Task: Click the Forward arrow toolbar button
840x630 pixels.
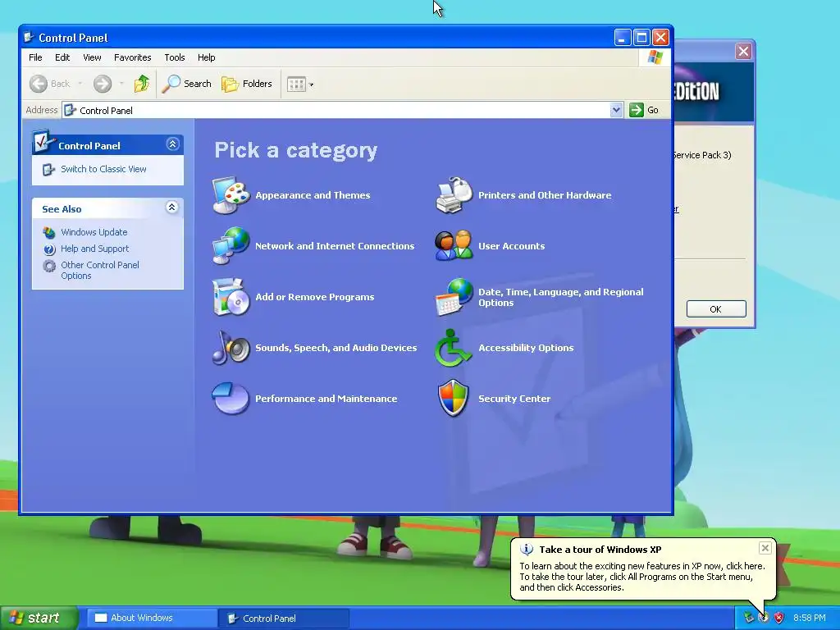Action: coord(103,84)
